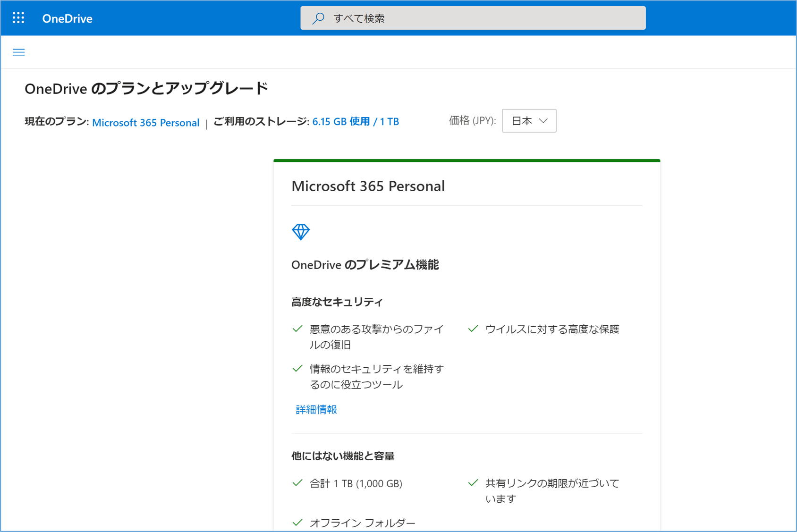Click 悪意のある攻撃からのファイルの復旧 text

tap(377, 337)
